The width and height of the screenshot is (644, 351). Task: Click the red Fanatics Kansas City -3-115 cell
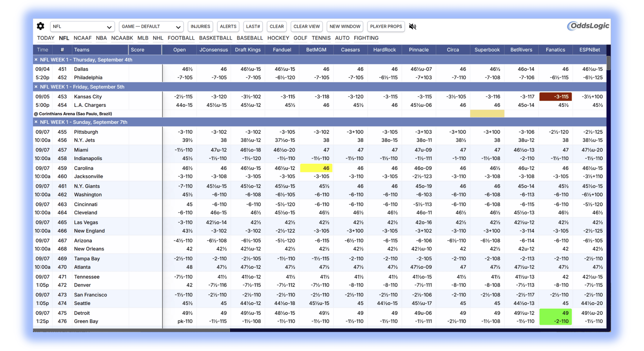pos(555,96)
